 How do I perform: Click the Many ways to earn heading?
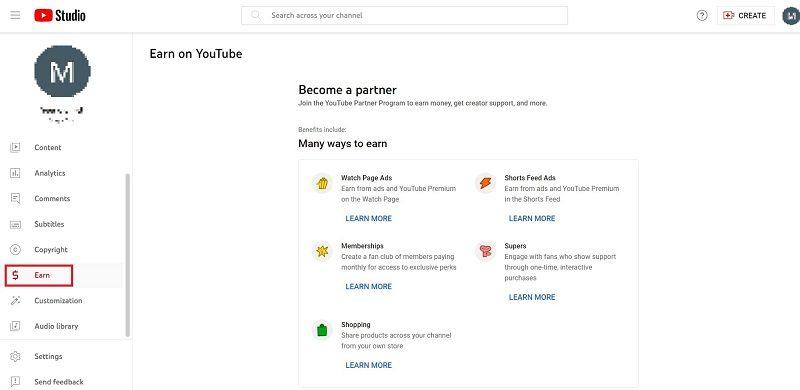tap(342, 144)
